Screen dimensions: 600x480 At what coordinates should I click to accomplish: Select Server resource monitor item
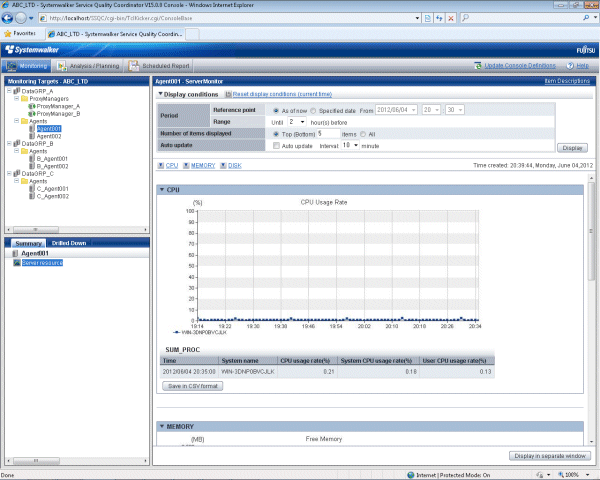pos(42,263)
